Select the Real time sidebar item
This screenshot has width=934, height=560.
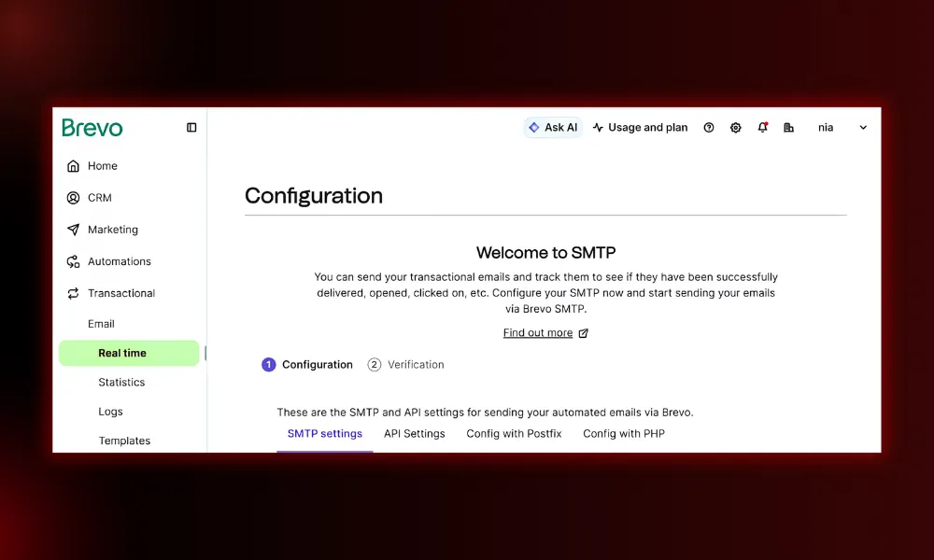coord(129,353)
